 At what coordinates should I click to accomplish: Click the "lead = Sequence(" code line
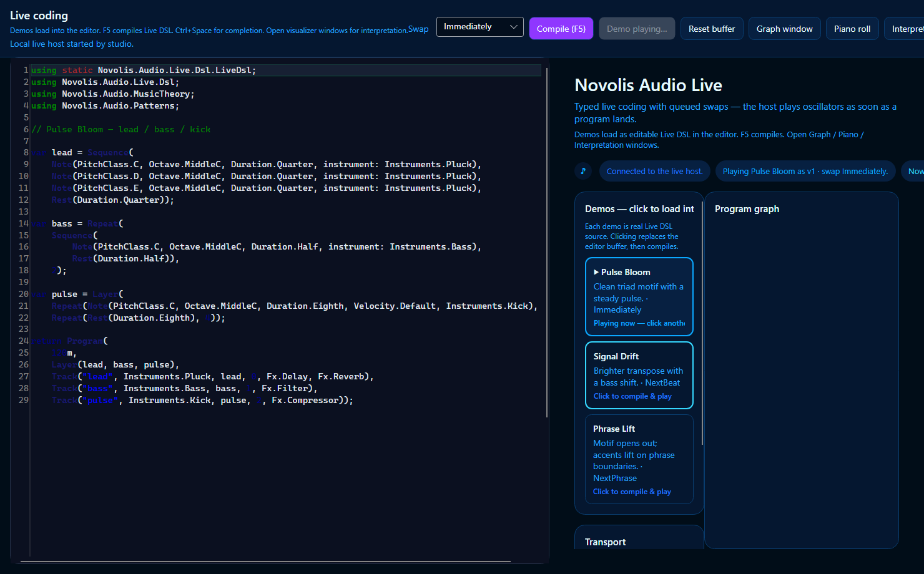click(82, 153)
